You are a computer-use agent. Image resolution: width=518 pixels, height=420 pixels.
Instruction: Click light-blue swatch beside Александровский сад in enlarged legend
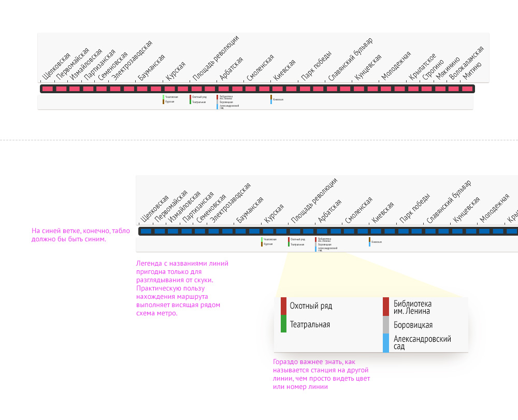pyautogui.click(x=386, y=343)
